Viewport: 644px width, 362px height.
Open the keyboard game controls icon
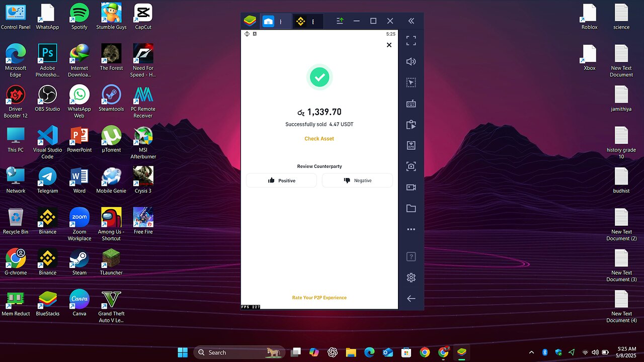point(411,104)
